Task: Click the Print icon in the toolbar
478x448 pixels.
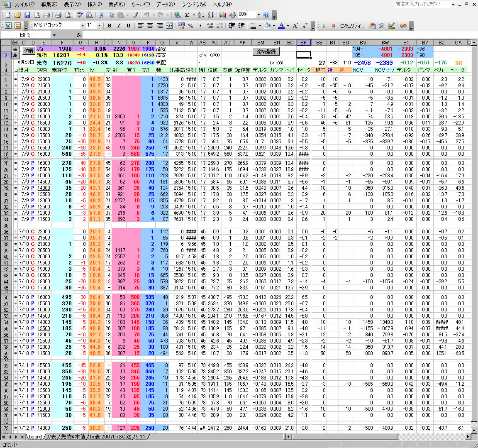Action: tap(58, 15)
